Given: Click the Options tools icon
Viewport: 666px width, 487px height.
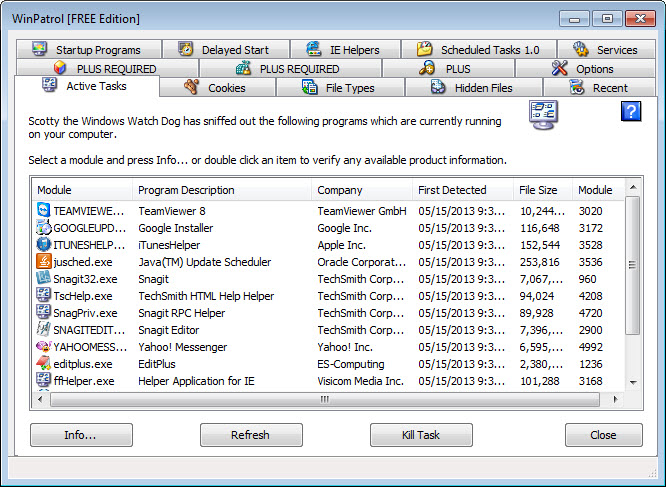Looking at the screenshot, I should pos(559,68).
